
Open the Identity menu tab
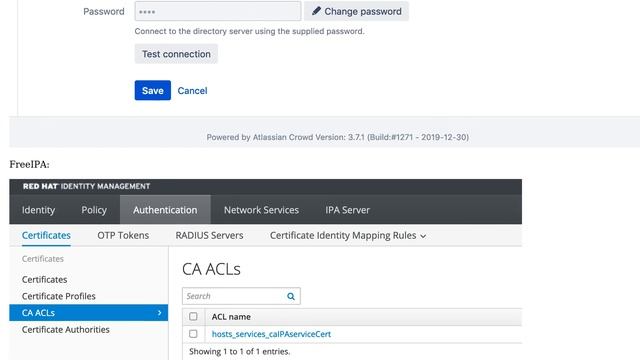[38, 210]
